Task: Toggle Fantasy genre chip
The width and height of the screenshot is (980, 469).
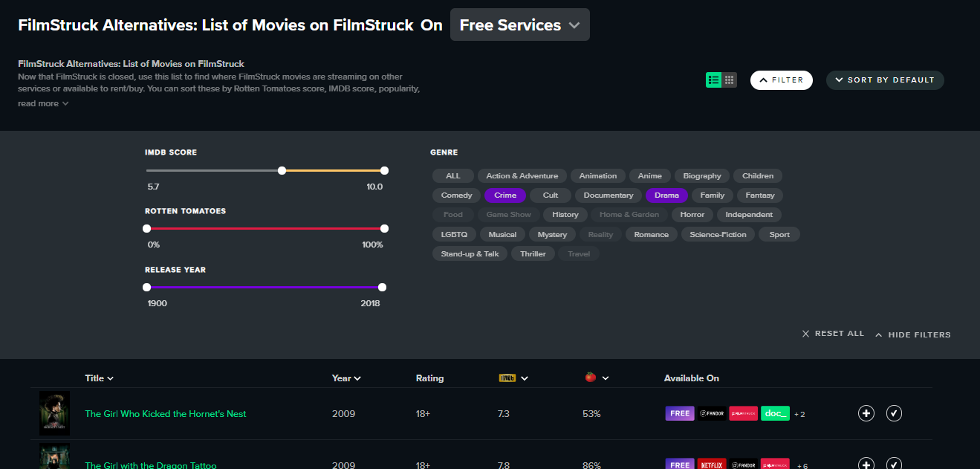Action: (x=760, y=195)
